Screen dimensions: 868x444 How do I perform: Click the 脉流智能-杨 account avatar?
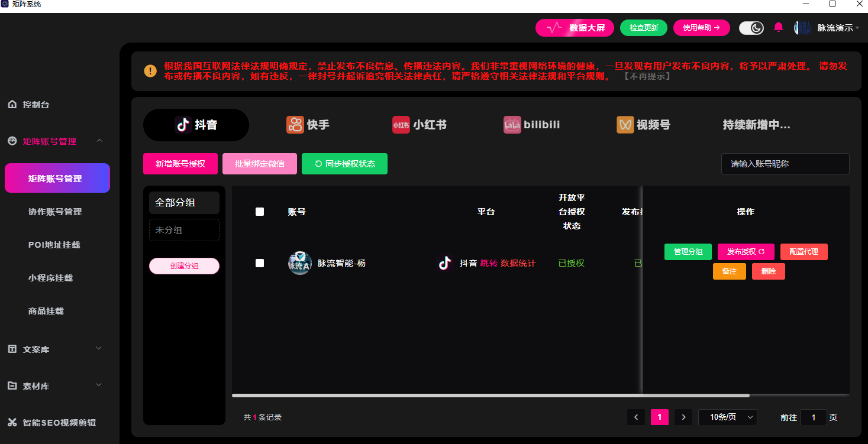point(300,263)
